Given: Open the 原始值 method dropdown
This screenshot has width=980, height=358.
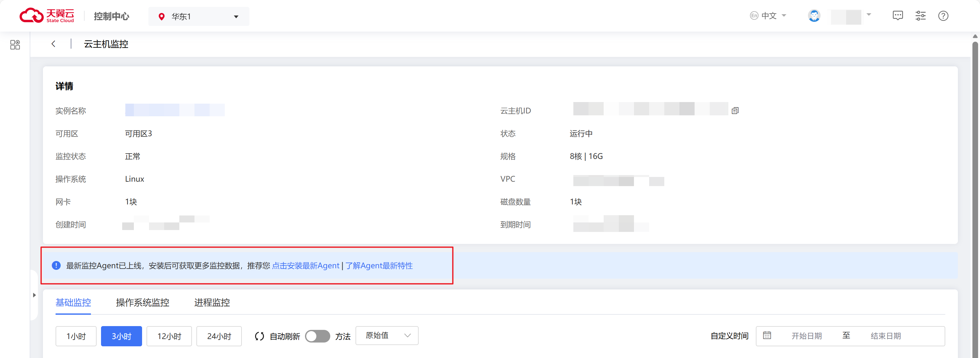Looking at the screenshot, I should (x=386, y=336).
